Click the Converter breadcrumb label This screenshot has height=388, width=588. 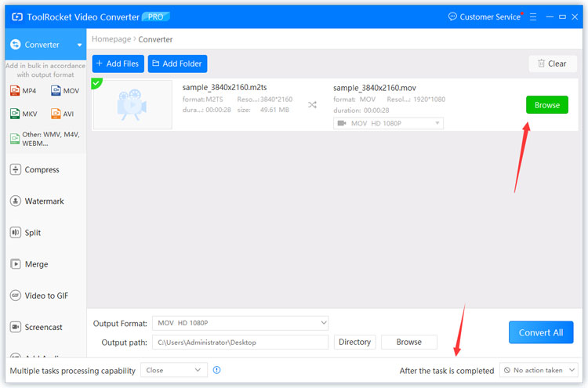pyautogui.click(x=155, y=39)
